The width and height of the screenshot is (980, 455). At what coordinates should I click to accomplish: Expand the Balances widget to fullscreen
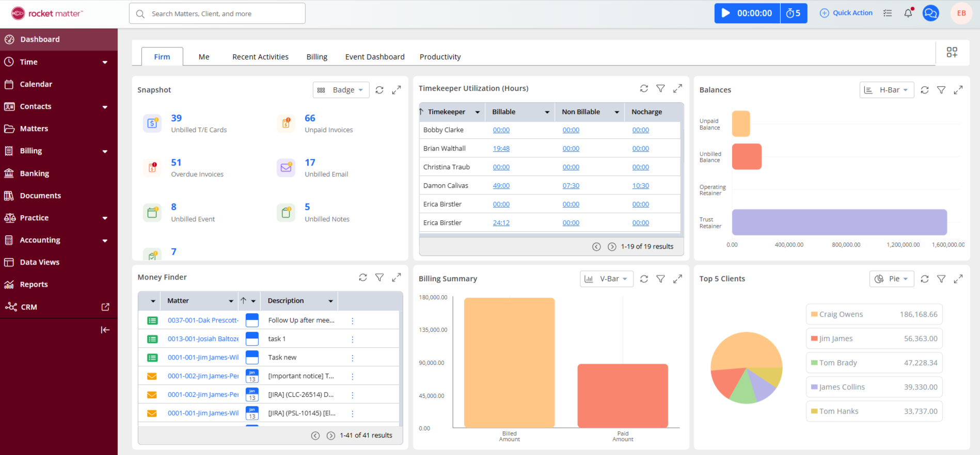point(958,90)
